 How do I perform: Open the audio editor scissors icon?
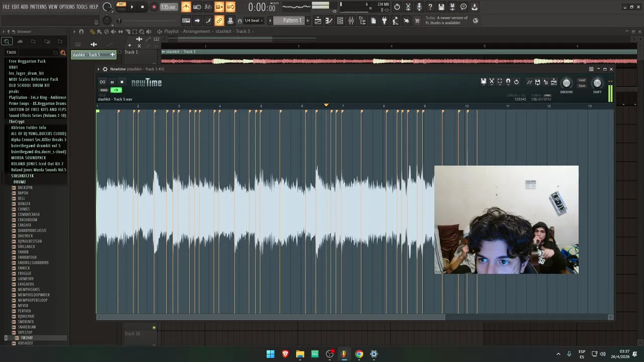pyautogui.click(x=408, y=7)
